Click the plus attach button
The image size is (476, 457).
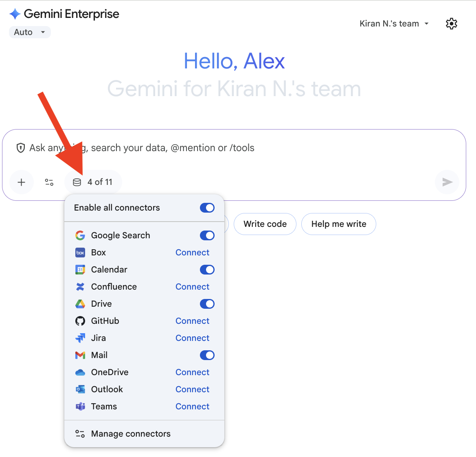point(22,182)
